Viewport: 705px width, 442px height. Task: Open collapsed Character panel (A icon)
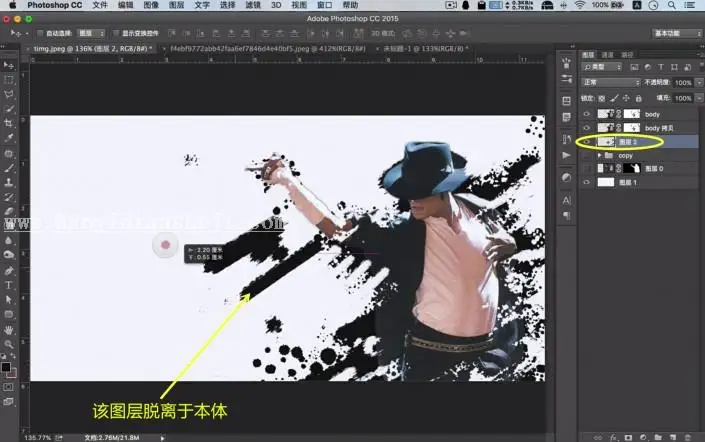567,200
